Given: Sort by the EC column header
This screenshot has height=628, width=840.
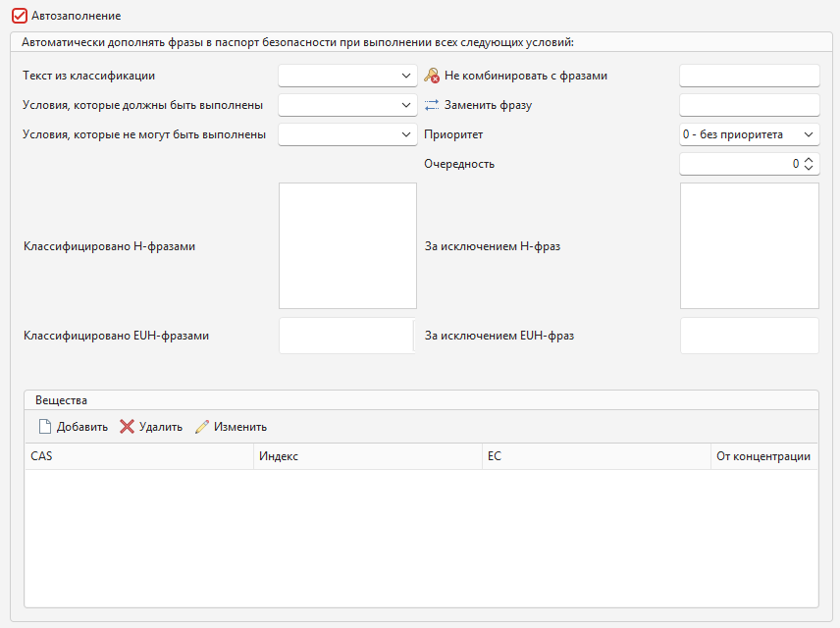Looking at the screenshot, I should coord(597,456).
